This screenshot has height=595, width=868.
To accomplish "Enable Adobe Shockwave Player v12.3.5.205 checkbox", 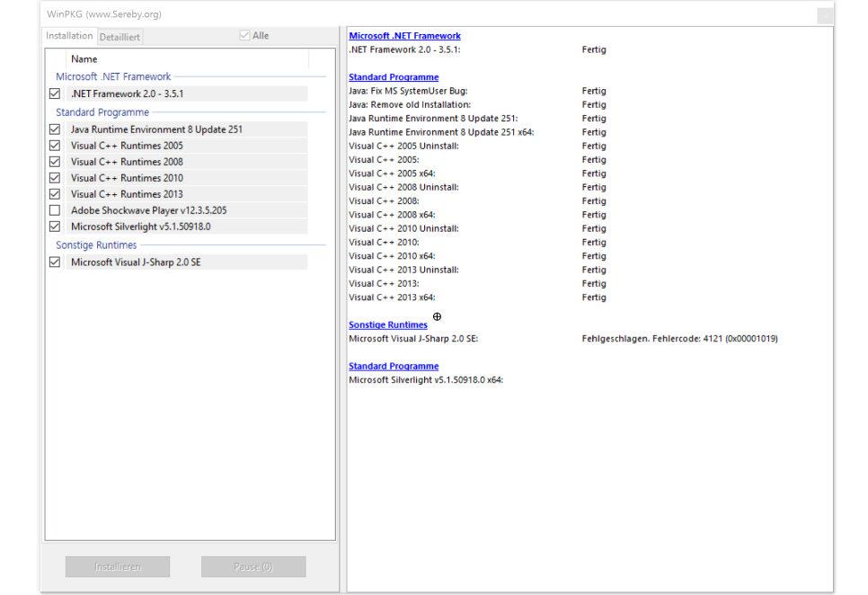I will [x=54, y=210].
